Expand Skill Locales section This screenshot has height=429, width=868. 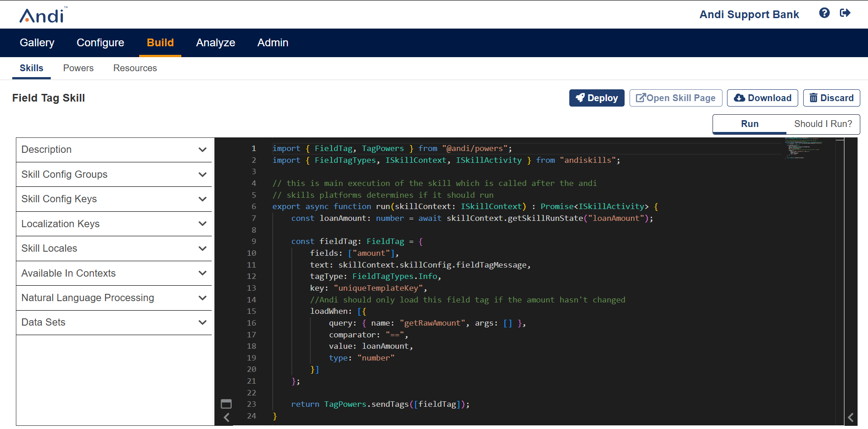coord(114,249)
